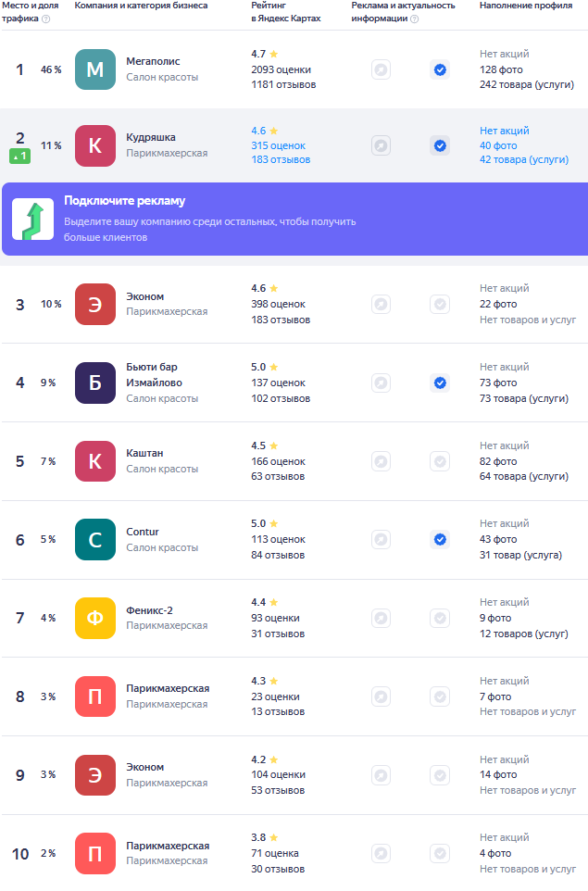The width and height of the screenshot is (588, 891).
Task: Click the Кудряшка pink K logo
Action: tap(94, 145)
